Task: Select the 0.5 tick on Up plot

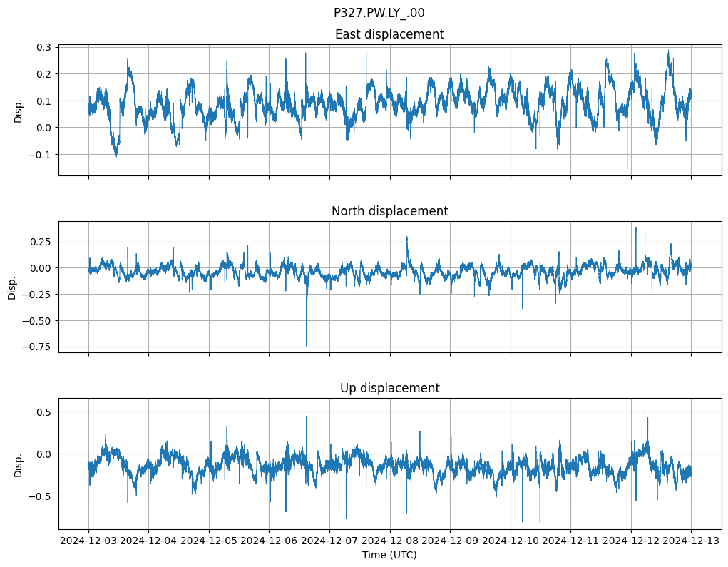Action: pos(43,412)
